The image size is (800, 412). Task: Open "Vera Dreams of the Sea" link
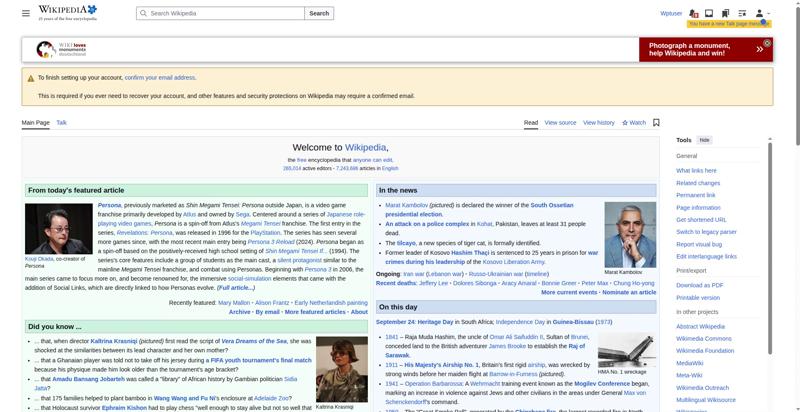coord(254,341)
